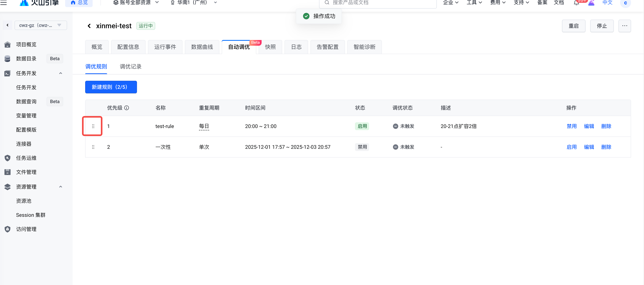644x285 pixels.
Task: Click the 新建规则 button
Action: [111, 87]
